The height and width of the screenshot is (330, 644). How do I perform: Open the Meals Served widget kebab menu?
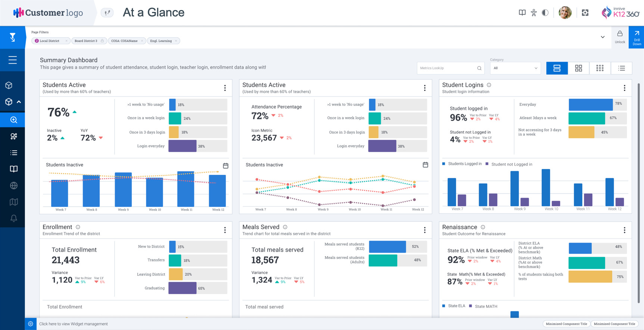tap(424, 230)
